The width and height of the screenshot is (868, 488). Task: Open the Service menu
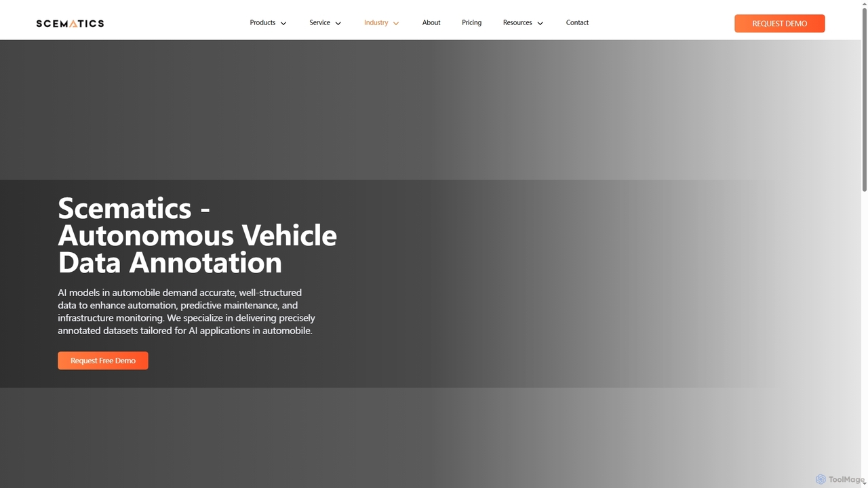click(x=319, y=23)
